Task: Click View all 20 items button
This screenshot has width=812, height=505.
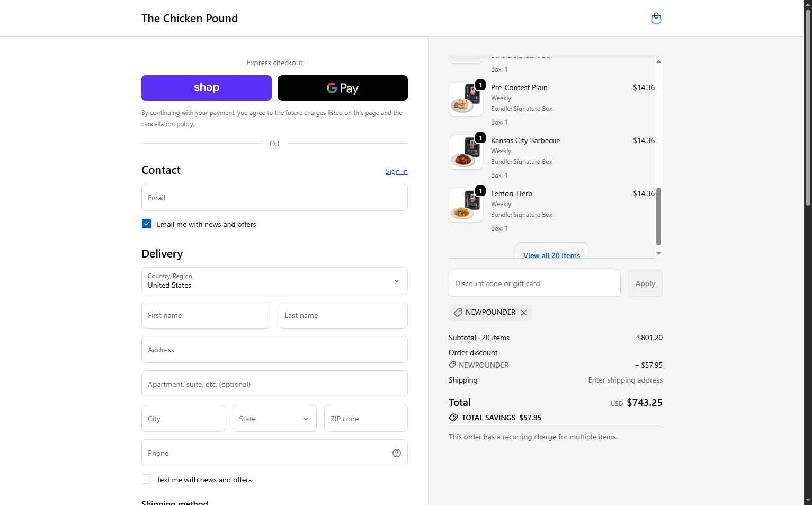Action: coord(551,251)
